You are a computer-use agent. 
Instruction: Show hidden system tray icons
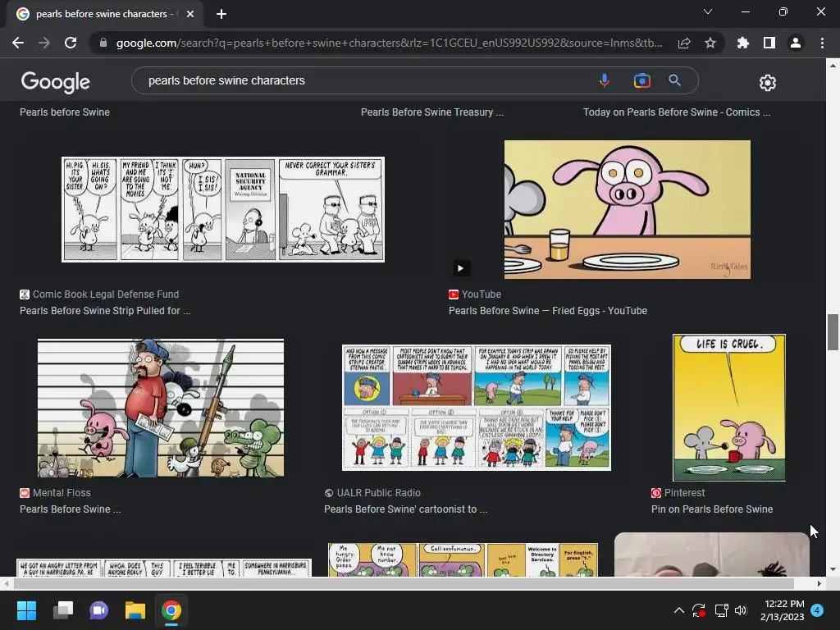click(678, 610)
